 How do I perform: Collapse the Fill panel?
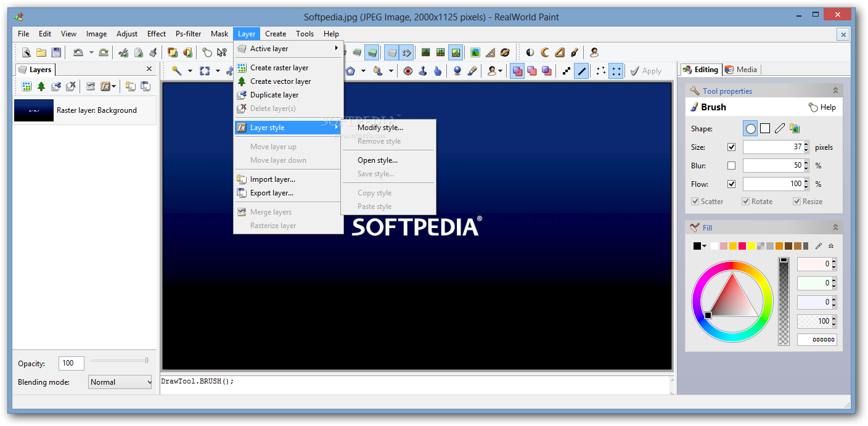coord(835,227)
